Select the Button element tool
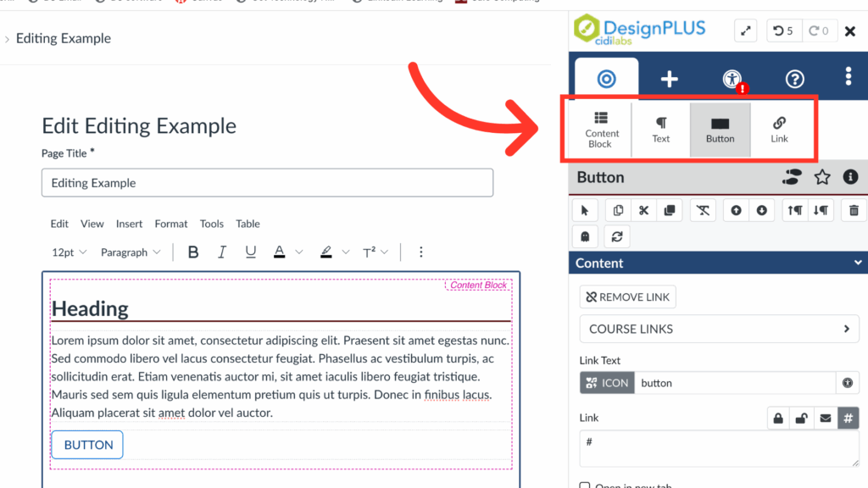 (x=720, y=129)
